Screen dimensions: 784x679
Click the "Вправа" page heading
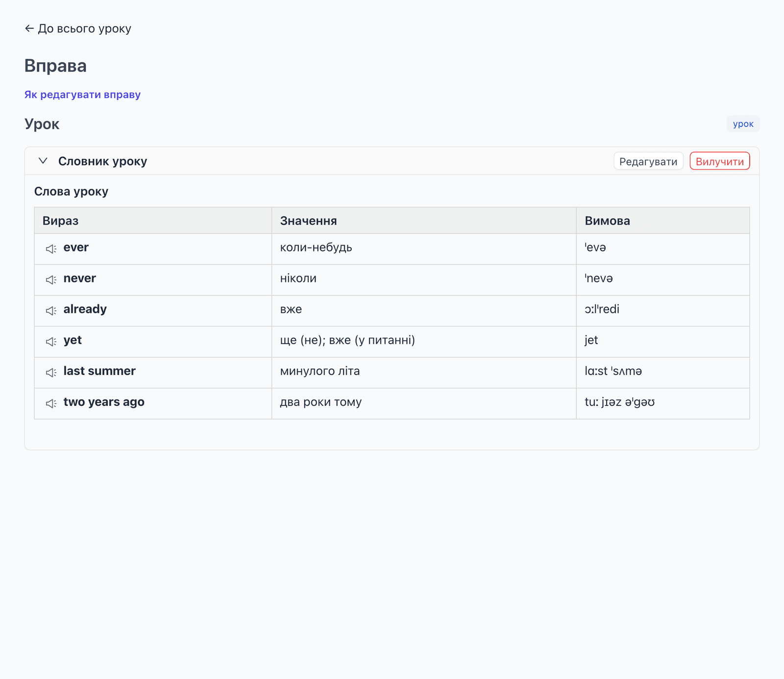point(55,66)
